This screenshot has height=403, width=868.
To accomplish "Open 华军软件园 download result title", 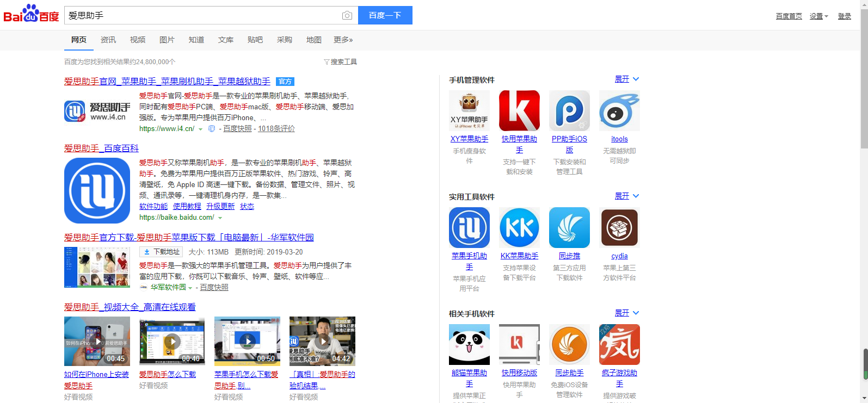I will pyautogui.click(x=189, y=238).
